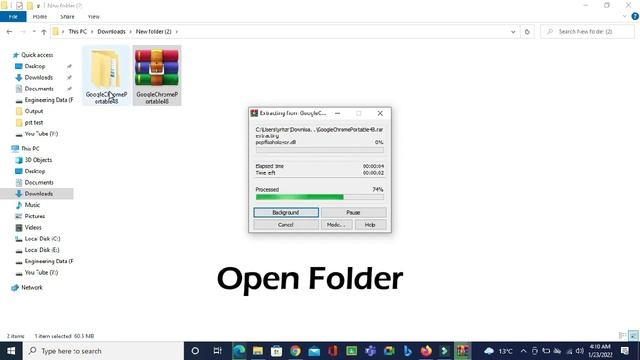Open the Bing icon on taskbar
The height and width of the screenshot is (360, 640).
pyautogui.click(x=407, y=351)
